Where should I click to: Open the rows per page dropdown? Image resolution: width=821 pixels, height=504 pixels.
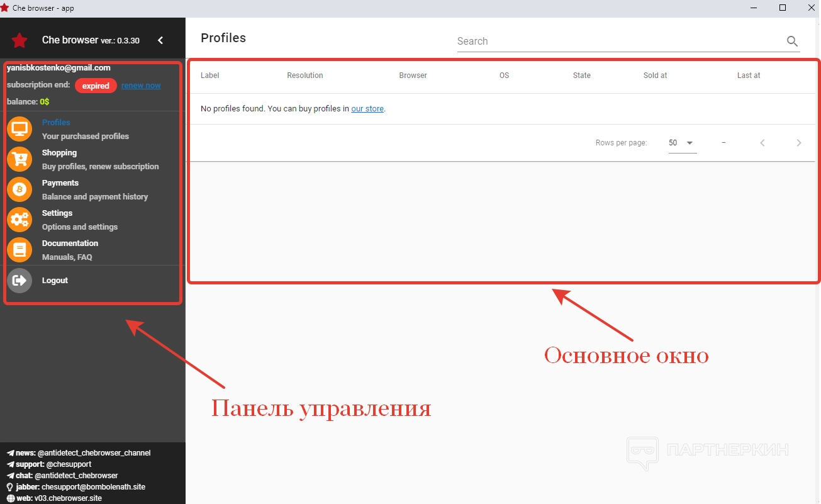point(682,143)
